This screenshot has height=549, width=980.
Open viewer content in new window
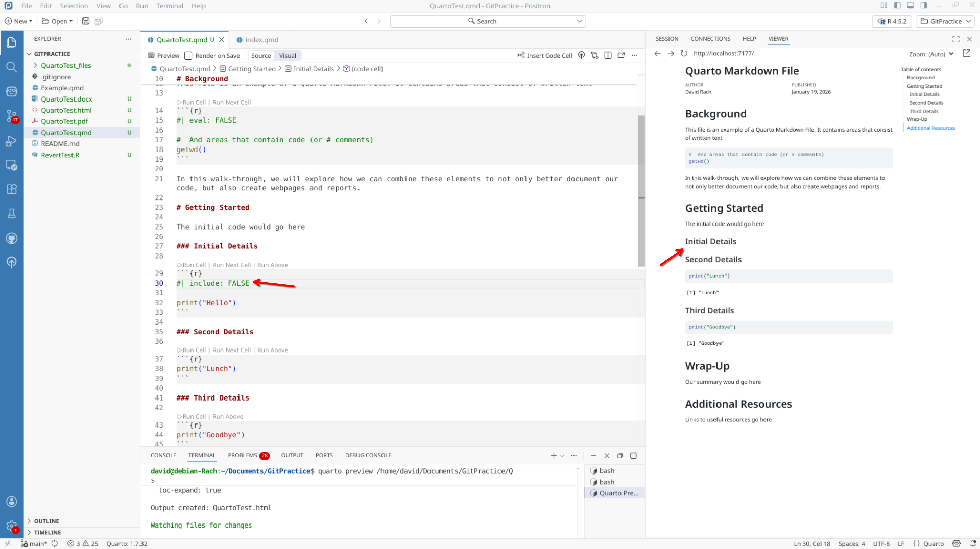point(966,54)
